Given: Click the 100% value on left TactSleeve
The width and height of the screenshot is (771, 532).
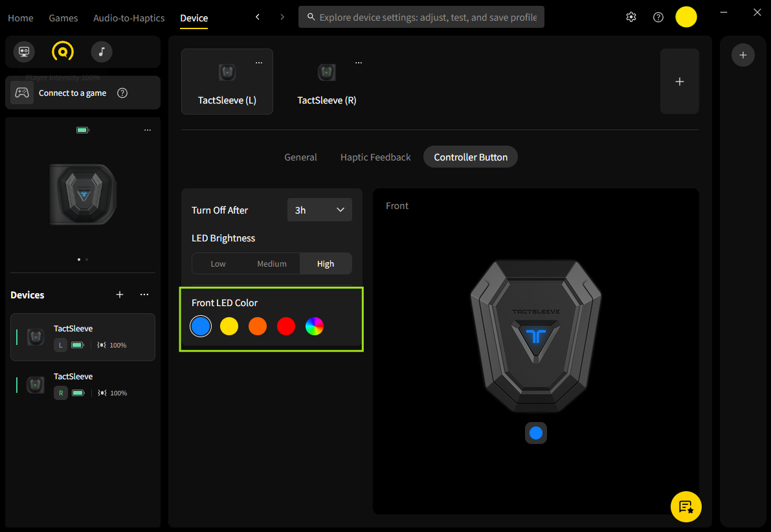Looking at the screenshot, I should (x=118, y=345).
